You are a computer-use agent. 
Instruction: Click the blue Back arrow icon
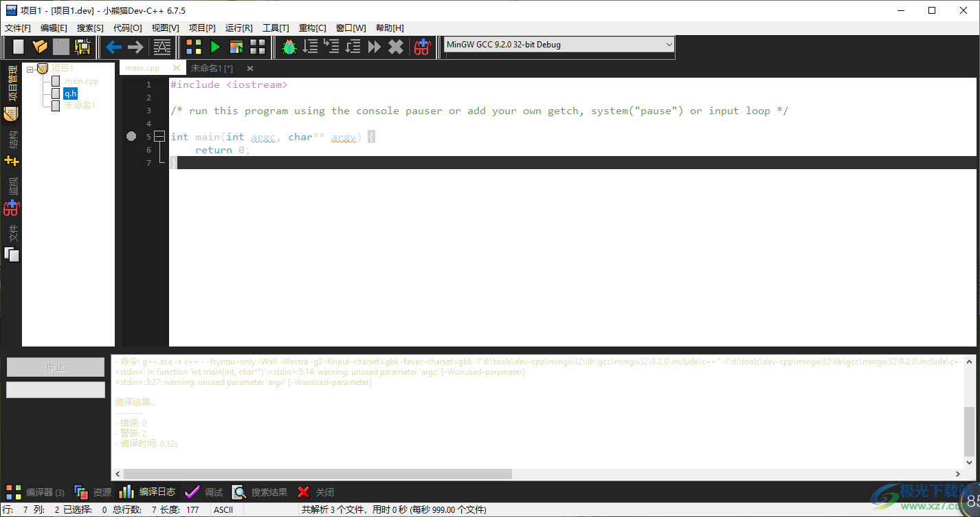coord(113,47)
